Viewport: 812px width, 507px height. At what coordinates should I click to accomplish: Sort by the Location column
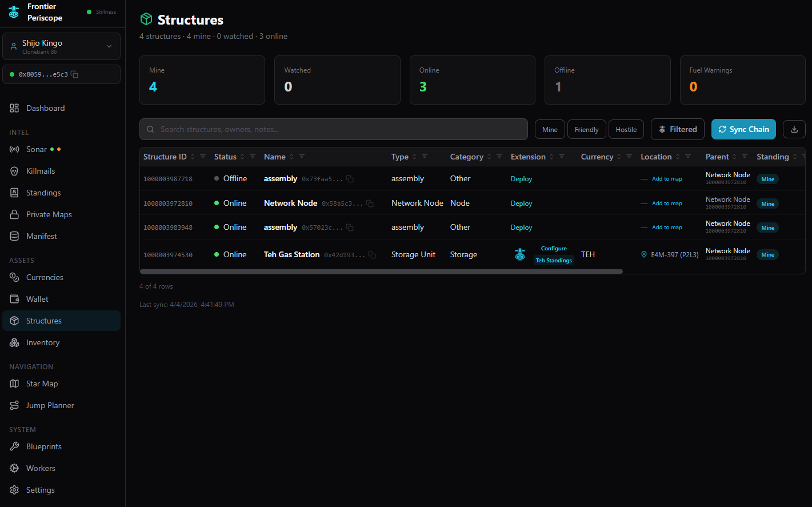[678, 157]
